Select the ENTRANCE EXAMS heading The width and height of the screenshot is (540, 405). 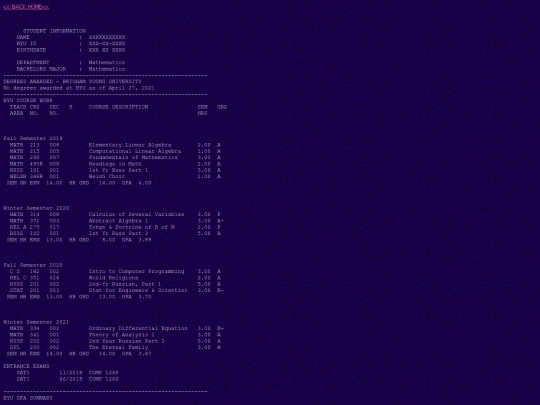coord(27,366)
